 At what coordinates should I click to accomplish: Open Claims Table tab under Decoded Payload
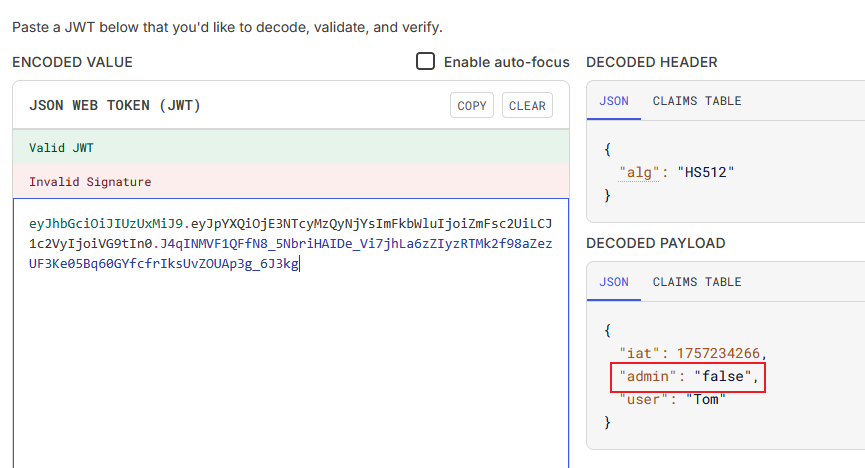pos(697,282)
